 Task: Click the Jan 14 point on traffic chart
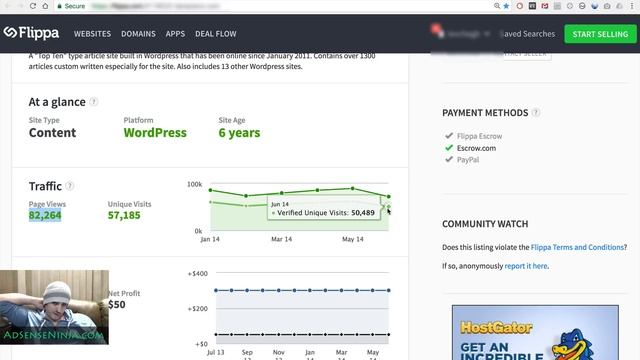coord(211,190)
